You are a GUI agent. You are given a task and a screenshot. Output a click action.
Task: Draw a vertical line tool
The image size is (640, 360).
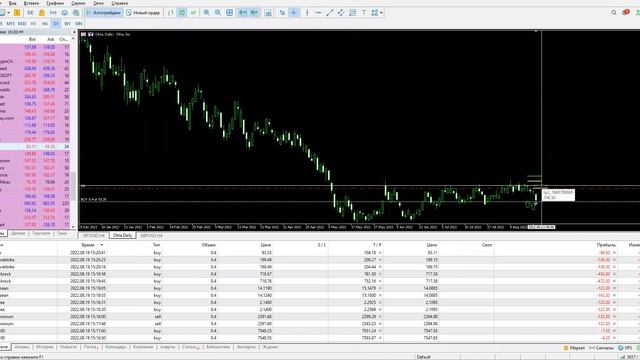click(307, 13)
